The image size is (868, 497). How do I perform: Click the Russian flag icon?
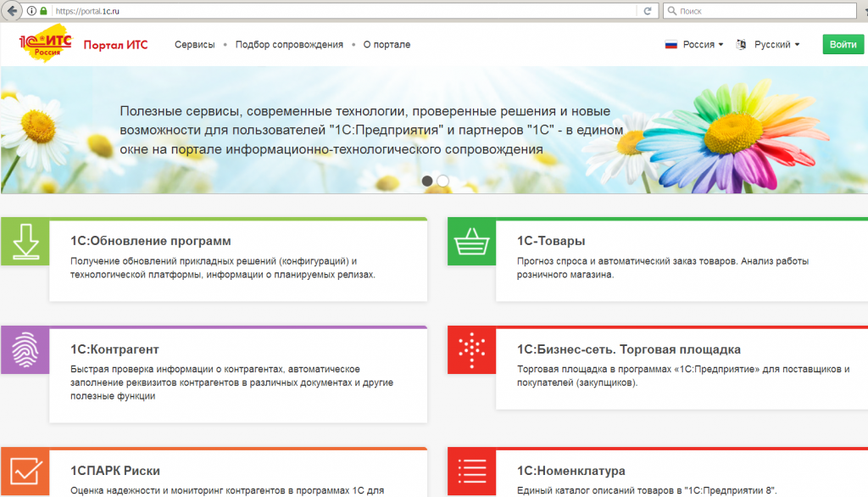(x=671, y=45)
